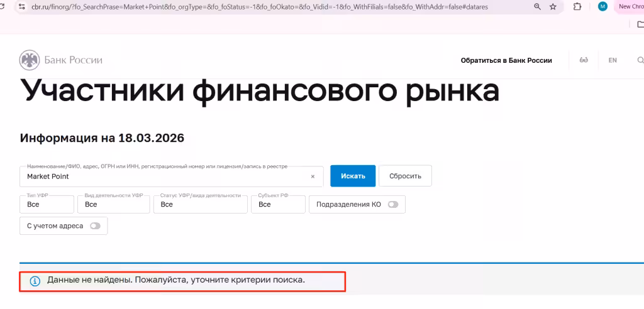The width and height of the screenshot is (644, 309).
Task: Open the site search magnifier icon
Action: pos(640,60)
